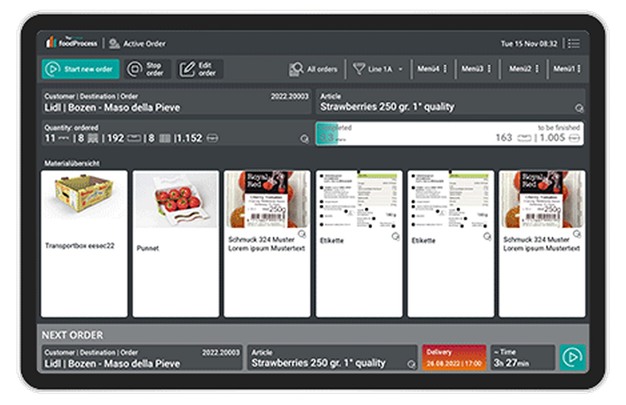
Task: Click the foodProcess logo
Action: pos(71,43)
